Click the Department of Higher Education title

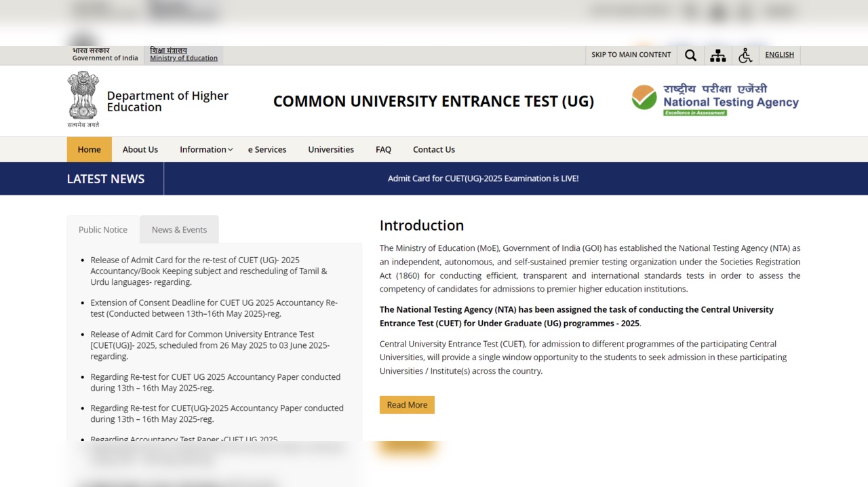(x=167, y=101)
